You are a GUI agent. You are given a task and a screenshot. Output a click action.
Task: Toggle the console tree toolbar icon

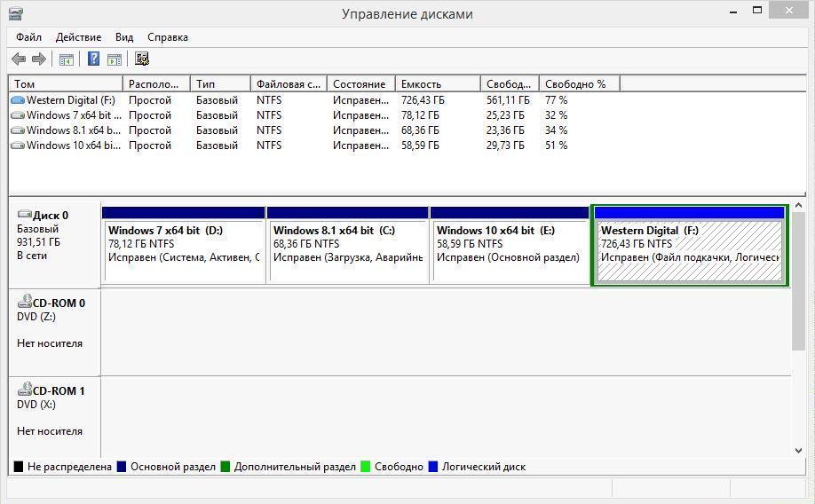[66, 59]
